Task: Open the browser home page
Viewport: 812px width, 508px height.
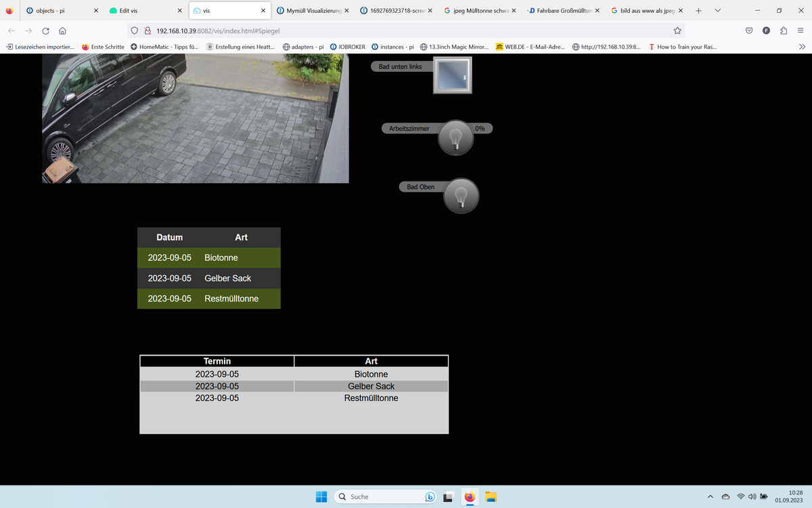Action: pyautogui.click(x=62, y=30)
